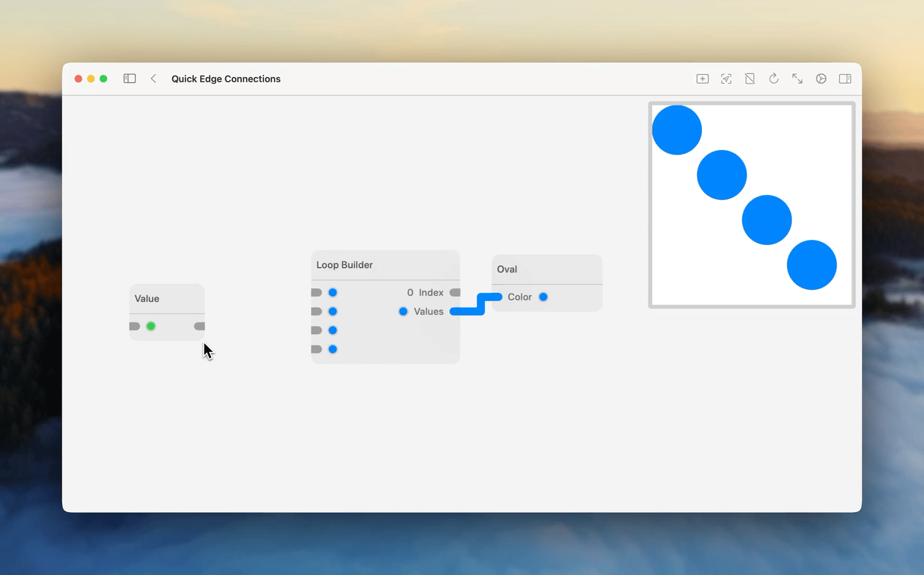
Task: Select the export/share arrow icon
Action: [x=726, y=78]
